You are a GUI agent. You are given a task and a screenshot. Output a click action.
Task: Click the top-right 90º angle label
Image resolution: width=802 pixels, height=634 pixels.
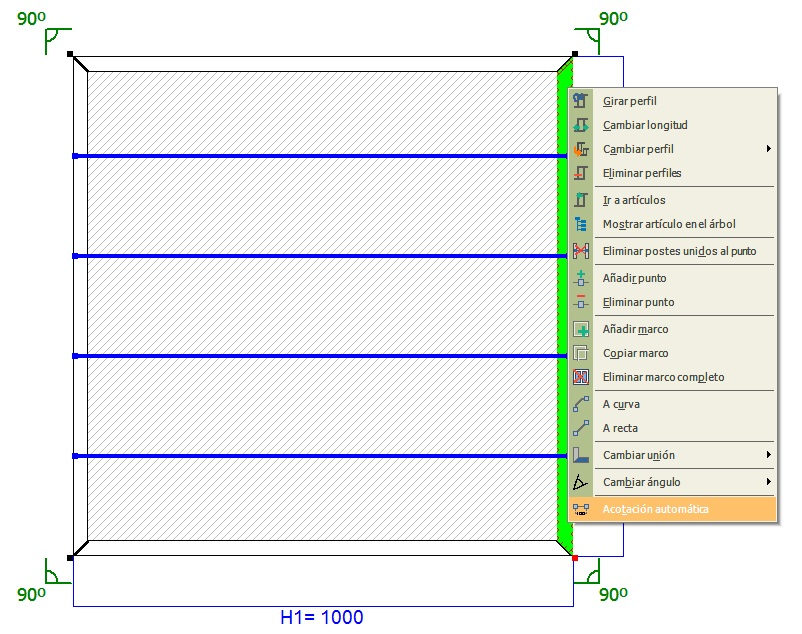613,19
